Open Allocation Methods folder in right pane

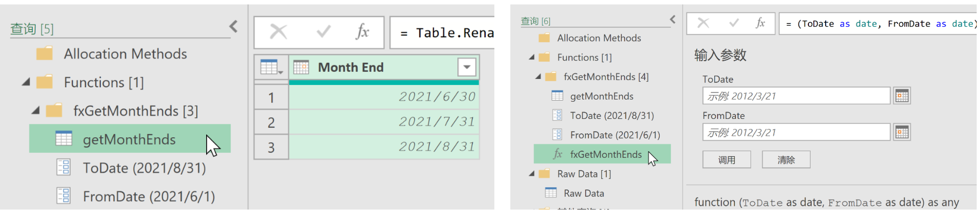(x=599, y=38)
